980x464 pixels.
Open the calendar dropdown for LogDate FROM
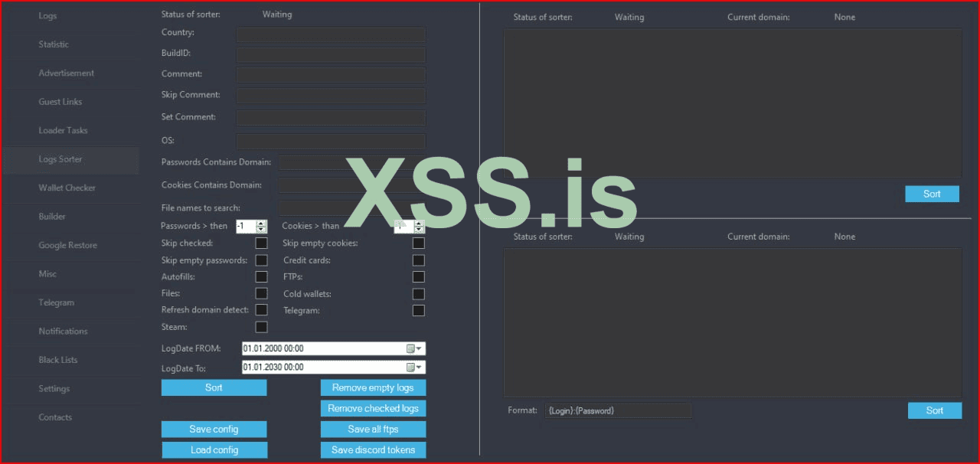pos(414,348)
